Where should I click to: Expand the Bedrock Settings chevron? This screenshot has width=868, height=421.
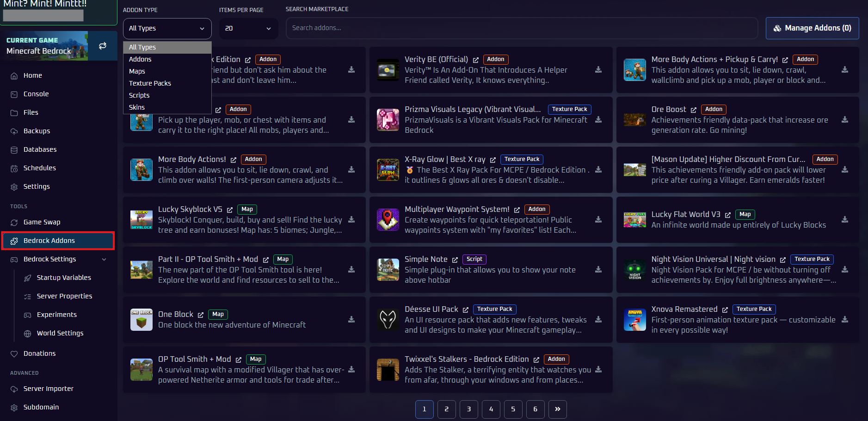coord(104,260)
